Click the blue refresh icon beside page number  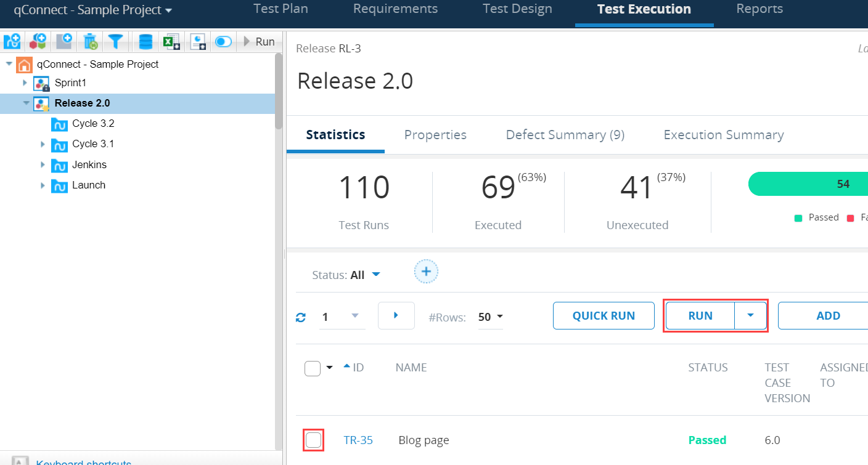[x=301, y=317]
